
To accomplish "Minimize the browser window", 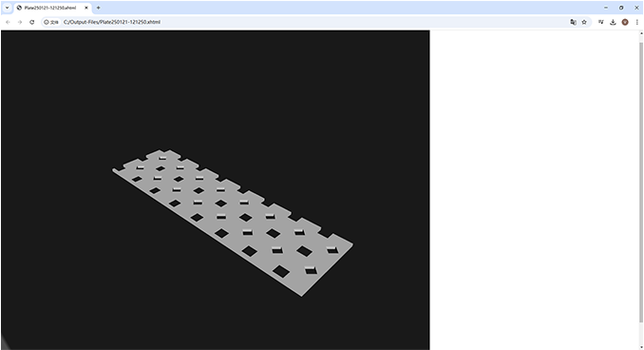I will point(606,8).
